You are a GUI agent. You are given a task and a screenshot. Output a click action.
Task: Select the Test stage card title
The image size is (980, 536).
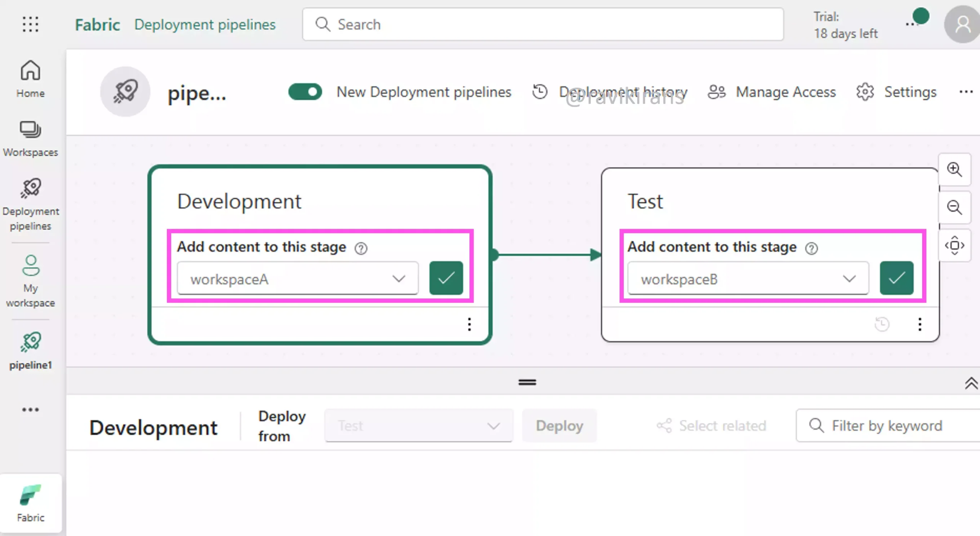(645, 202)
